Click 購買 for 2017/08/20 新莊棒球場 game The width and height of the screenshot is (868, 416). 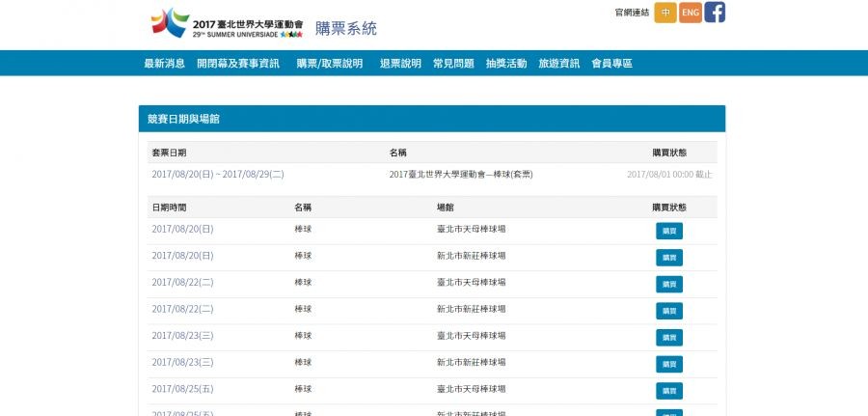click(669, 258)
